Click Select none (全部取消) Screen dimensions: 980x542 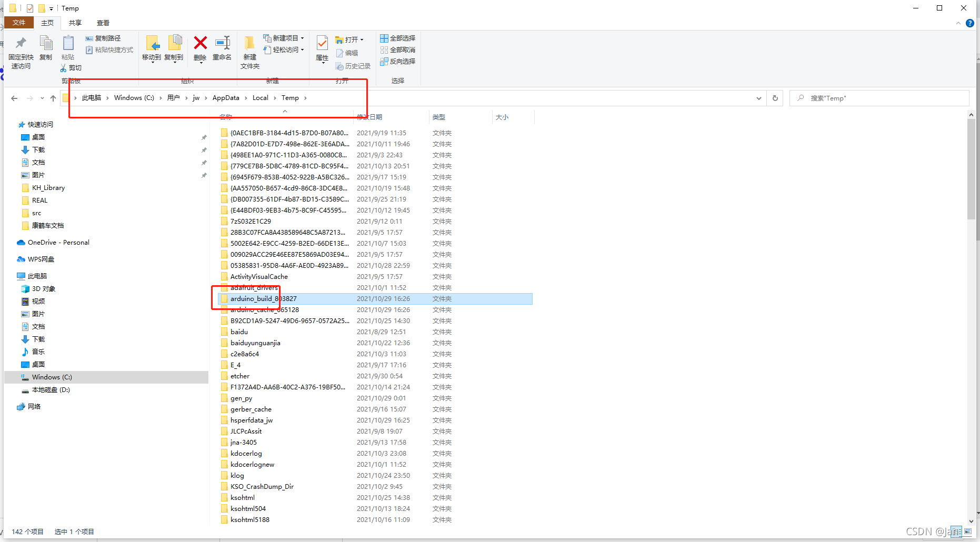[x=398, y=50]
